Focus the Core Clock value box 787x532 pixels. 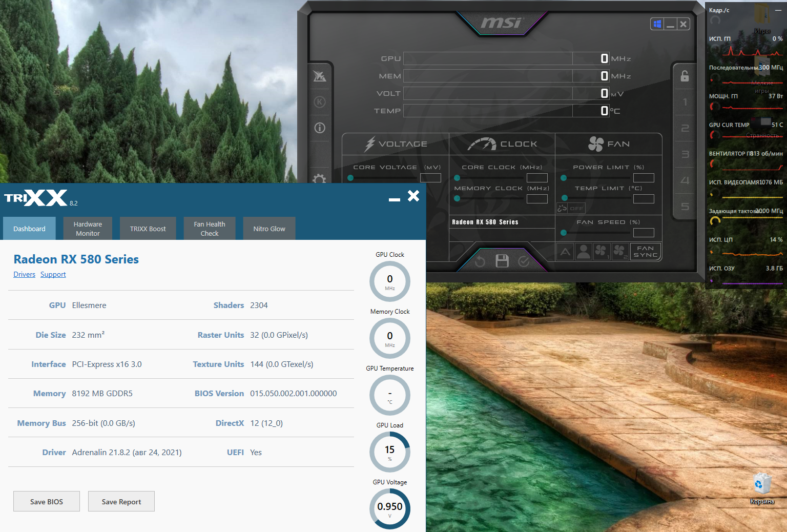click(537, 178)
